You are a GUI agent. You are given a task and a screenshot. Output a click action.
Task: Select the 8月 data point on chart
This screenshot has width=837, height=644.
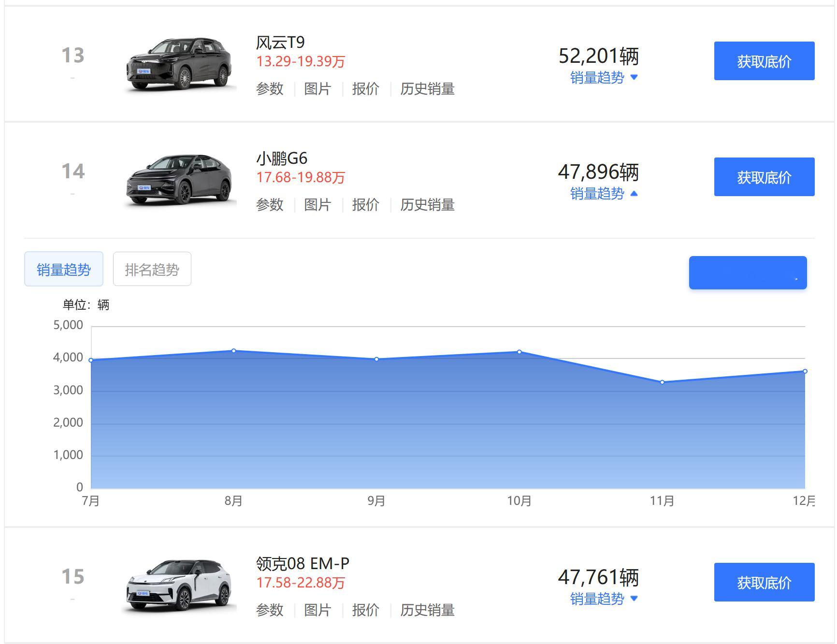coord(234,351)
